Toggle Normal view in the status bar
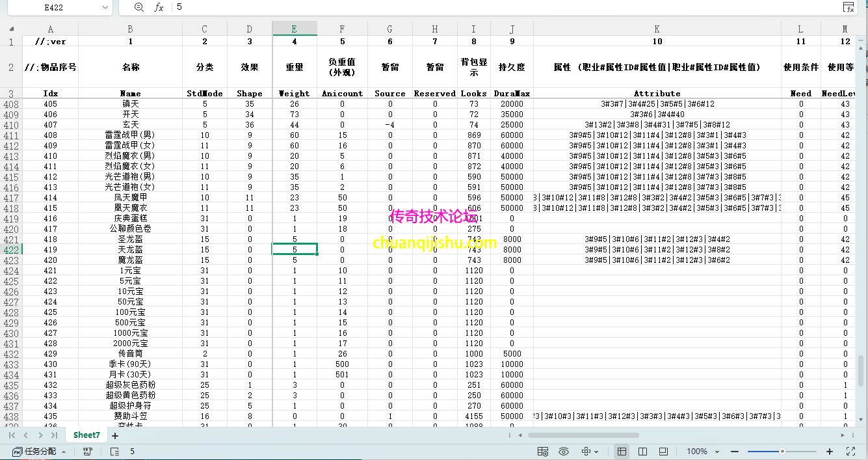868x460 pixels. pos(622,450)
